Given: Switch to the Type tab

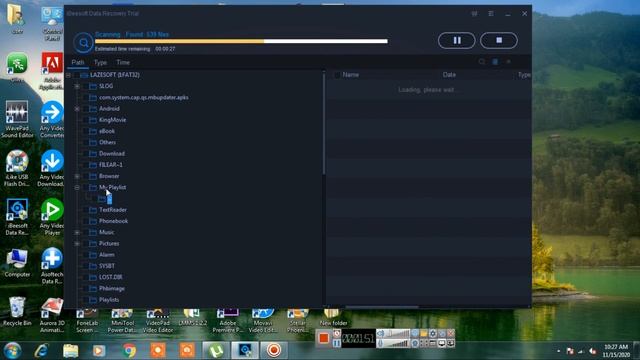Looking at the screenshot, I should pyautogui.click(x=100, y=62).
